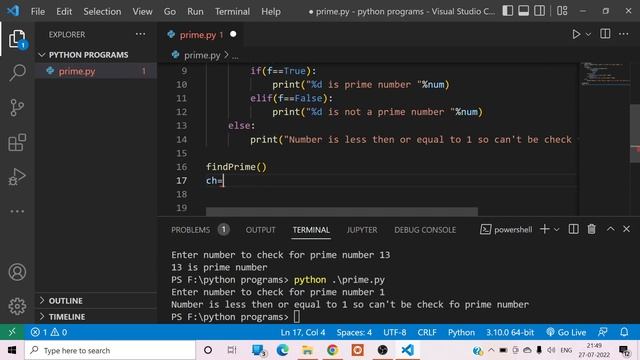Open notifications bell in status bar
Screen dimensions: 640x360
click(624, 332)
